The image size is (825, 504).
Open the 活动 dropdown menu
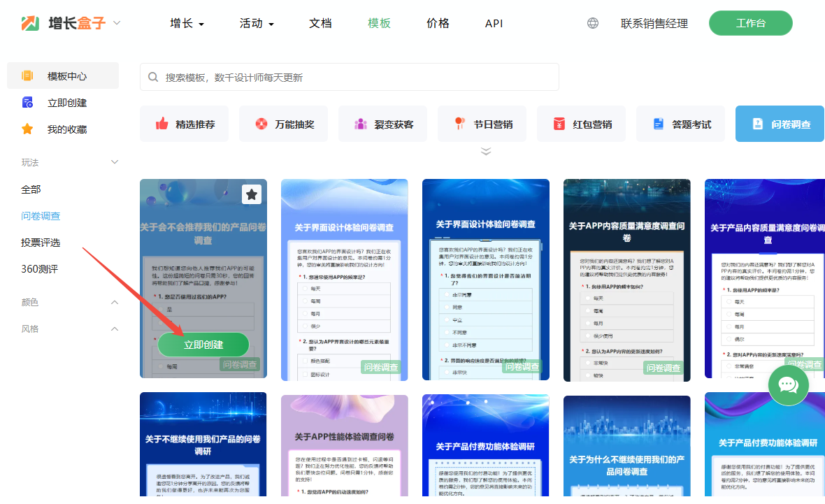257,23
